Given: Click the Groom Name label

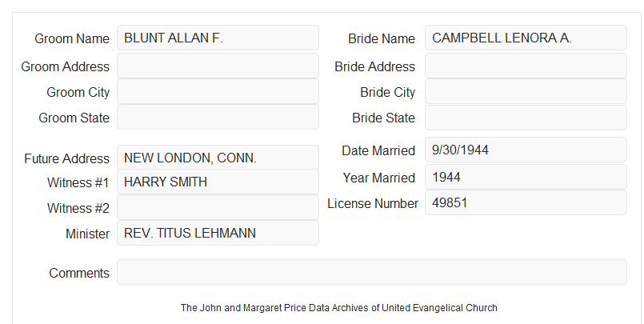Looking at the screenshot, I should pyautogui.click(x=72, y=38).
